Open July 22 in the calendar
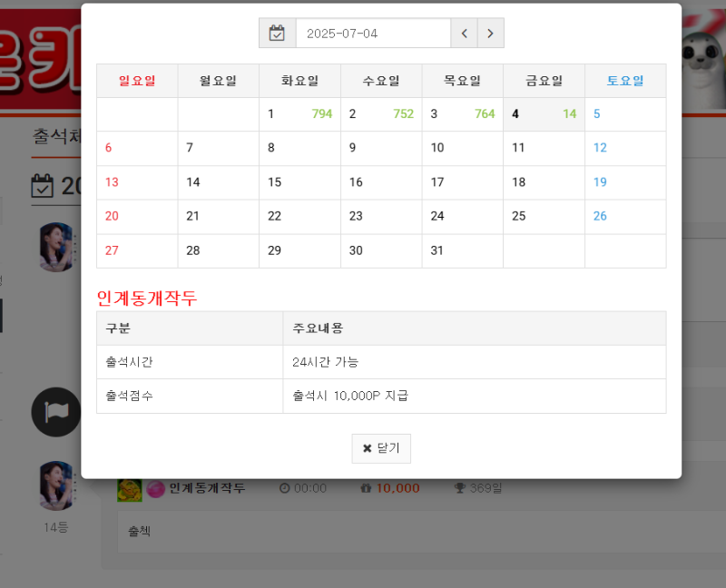726x588 pixels. click(x=300, y=217)
